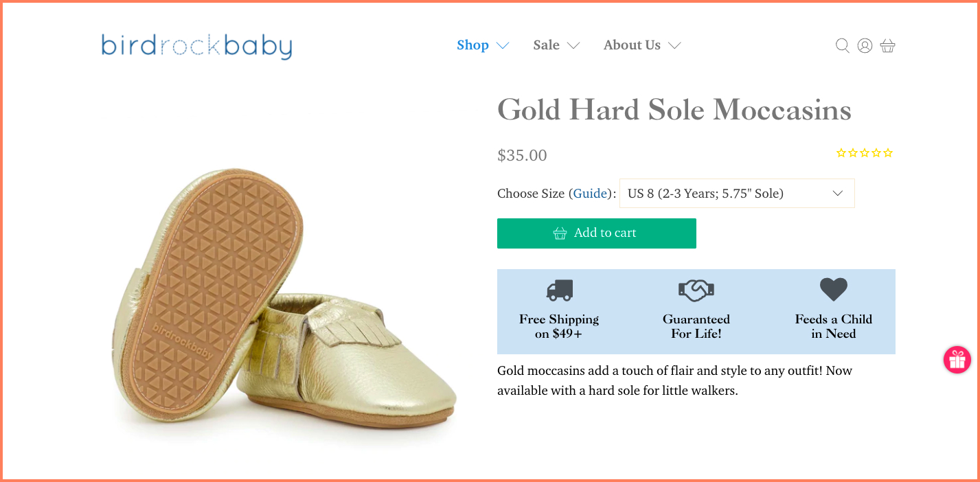Screen dimensions: 980x482
Task: Click the Gold Hard Sole Moccasins title
Action: (x=674, y=110)
